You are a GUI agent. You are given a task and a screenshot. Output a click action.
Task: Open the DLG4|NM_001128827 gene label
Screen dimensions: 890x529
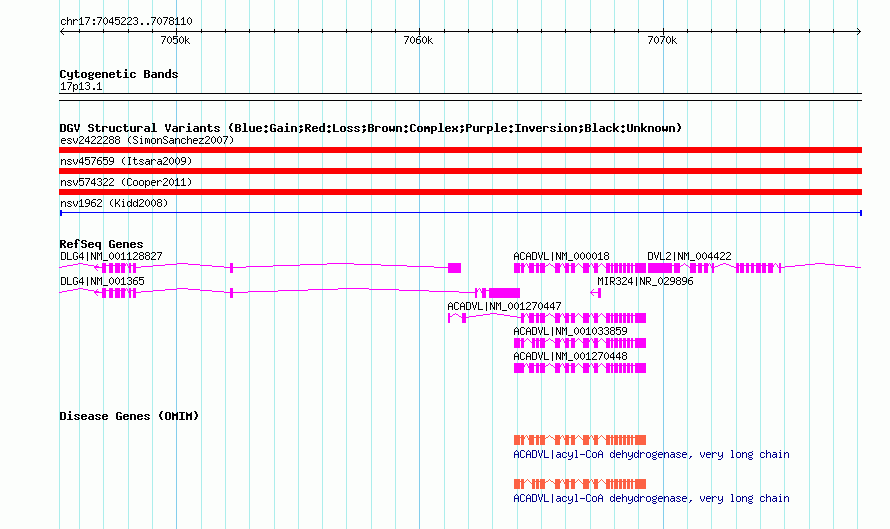(111, 256)
